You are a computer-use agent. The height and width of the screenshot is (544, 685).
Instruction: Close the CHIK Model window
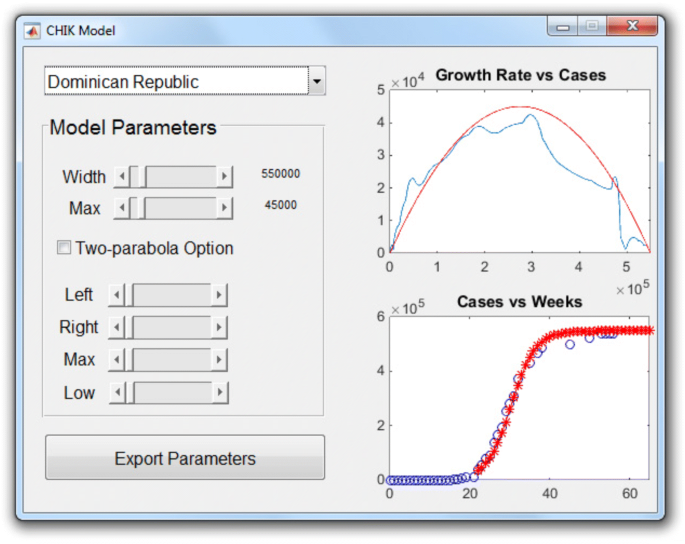pos(632,26)
